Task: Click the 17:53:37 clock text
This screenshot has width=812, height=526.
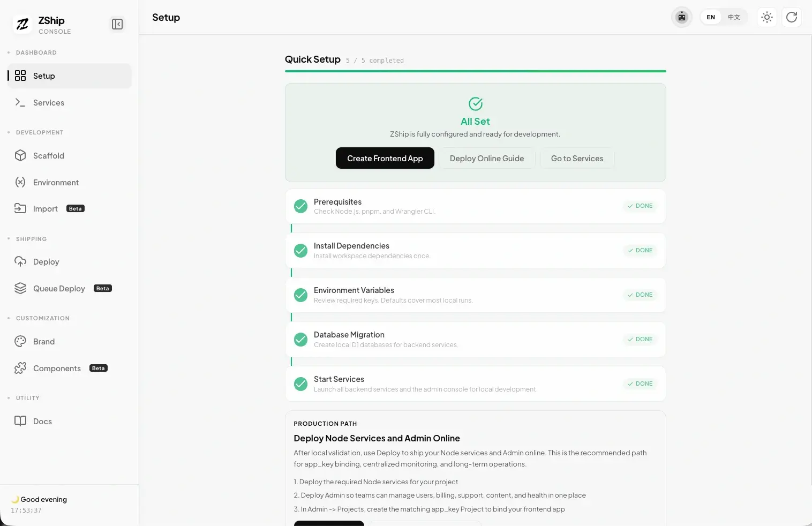Action: tap(26, 510)
